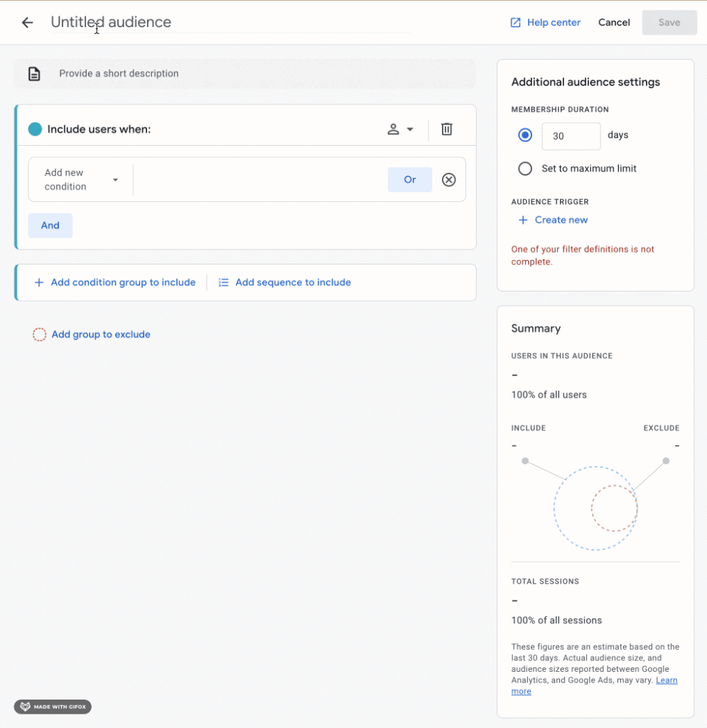Click the description document icon
Image resolution: width=707 pixels, height=728 pixels.
coord(34,74)
